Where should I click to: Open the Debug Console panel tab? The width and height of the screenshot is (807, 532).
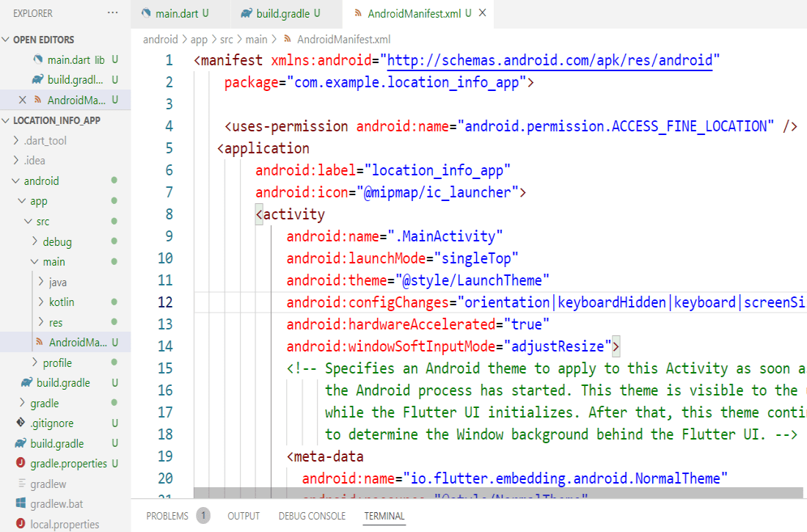point(312,516)
